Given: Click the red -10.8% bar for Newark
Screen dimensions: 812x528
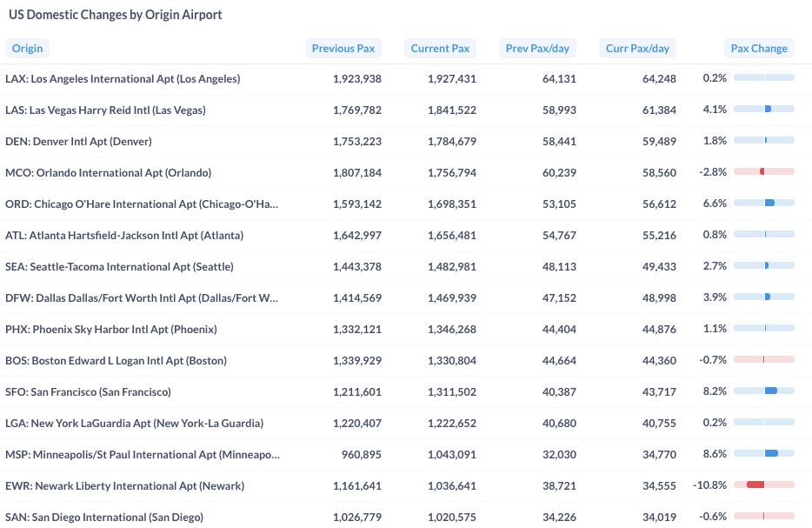Looking at the screenshot, I should click(755, 485).
